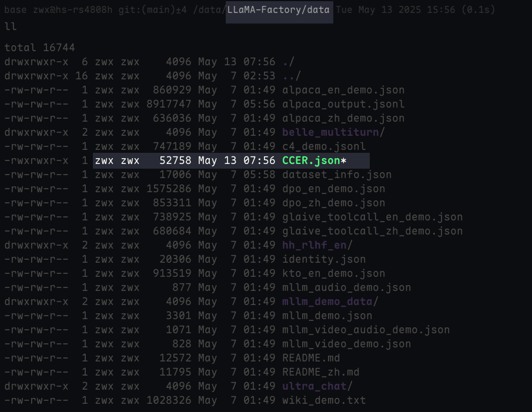The image size is (532, 412).
Task: Click the parent directory '../' entry
Action: [x=292, y=76]
